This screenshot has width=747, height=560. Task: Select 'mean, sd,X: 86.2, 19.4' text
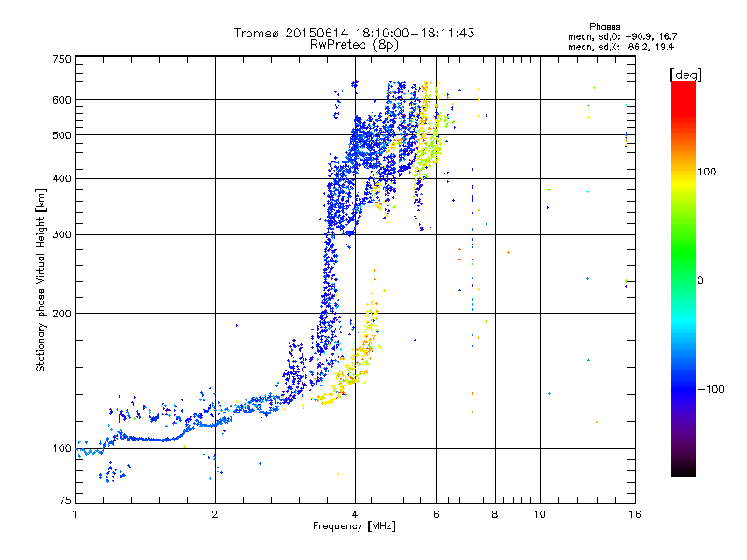click(621, 47)
